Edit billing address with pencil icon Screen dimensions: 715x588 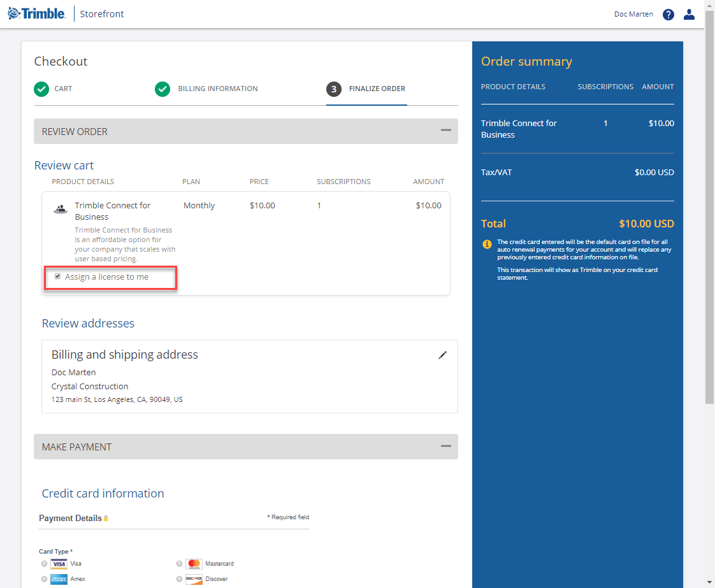(442, 355)
